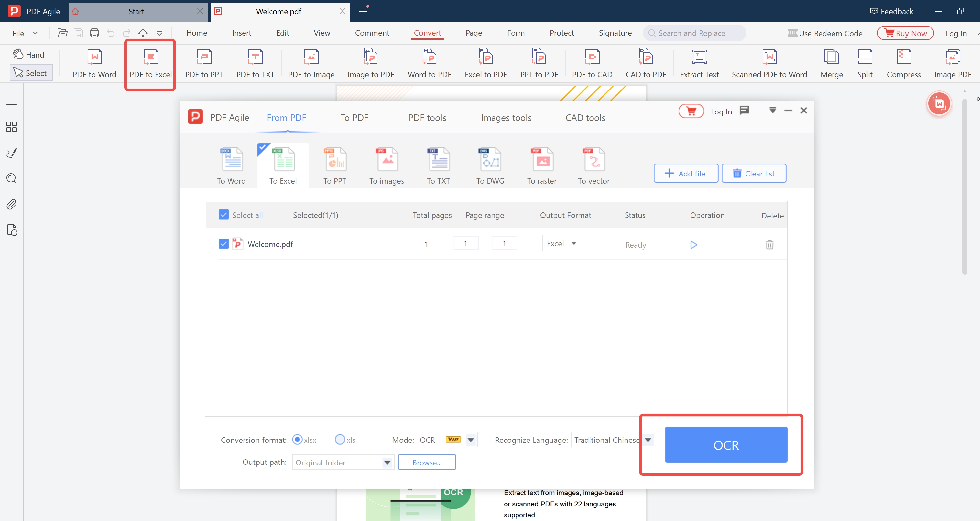Click the Print icon in quick toolbar

click(94, 33)
